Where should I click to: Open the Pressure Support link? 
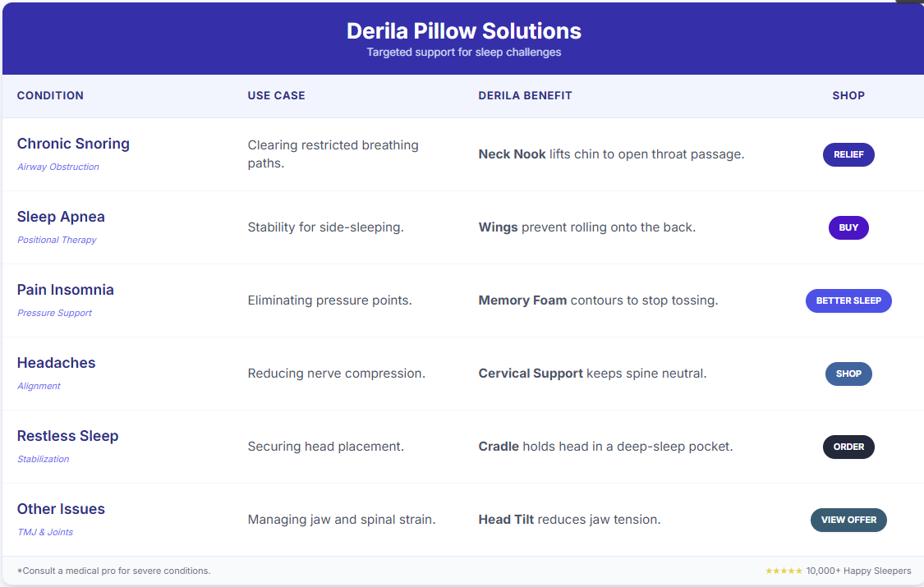tap(54, 313)
